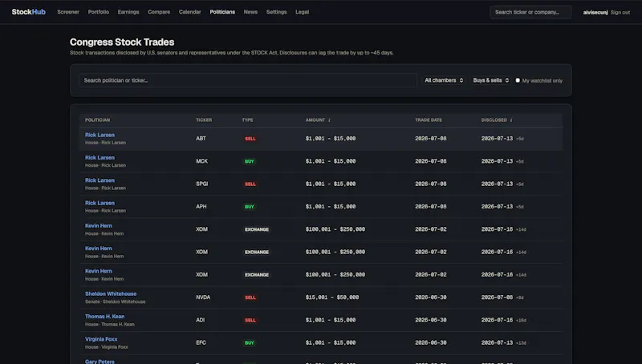Open the News section

[x=250, y=12]
